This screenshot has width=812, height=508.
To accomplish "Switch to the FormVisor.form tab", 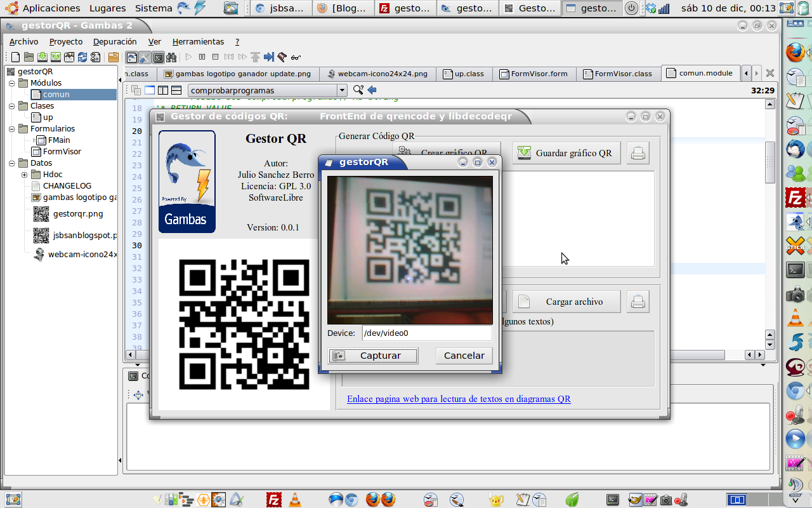I will point(533,74).
